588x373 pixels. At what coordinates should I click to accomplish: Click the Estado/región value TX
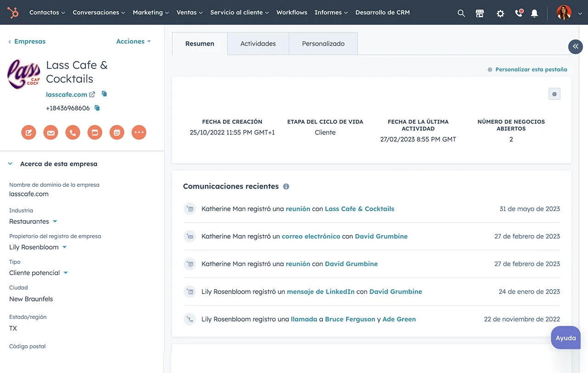point(13,328)
